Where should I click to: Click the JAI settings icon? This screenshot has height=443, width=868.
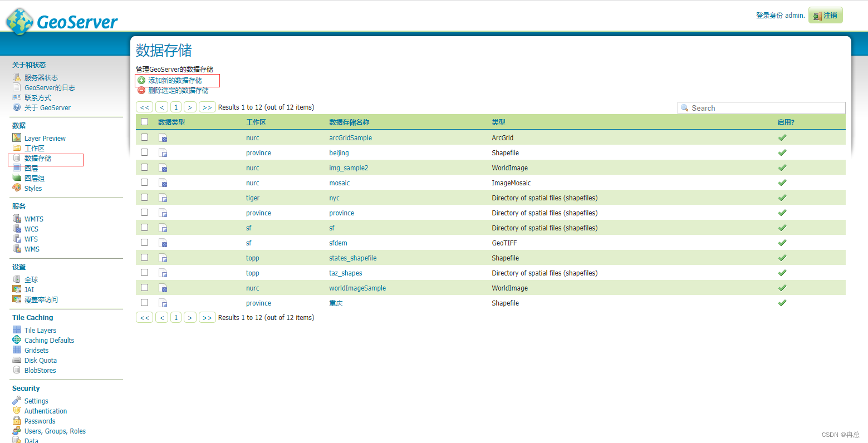[17, 289]
